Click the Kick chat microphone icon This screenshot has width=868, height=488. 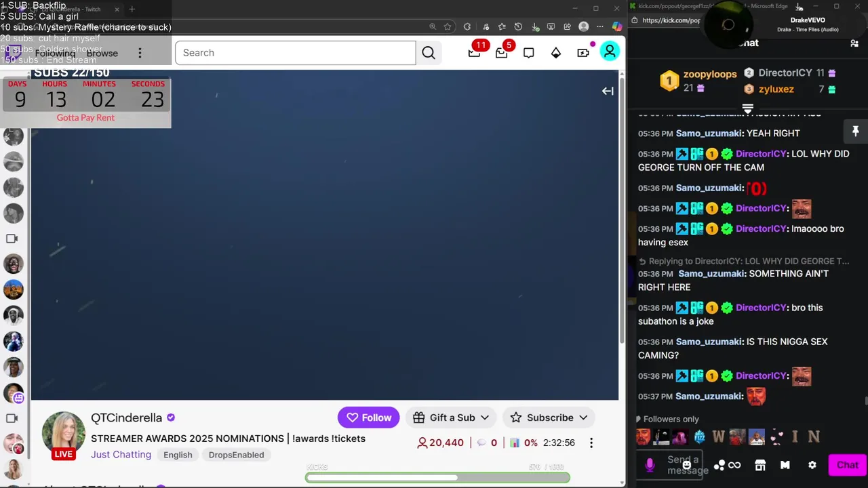tap(650, 465)
